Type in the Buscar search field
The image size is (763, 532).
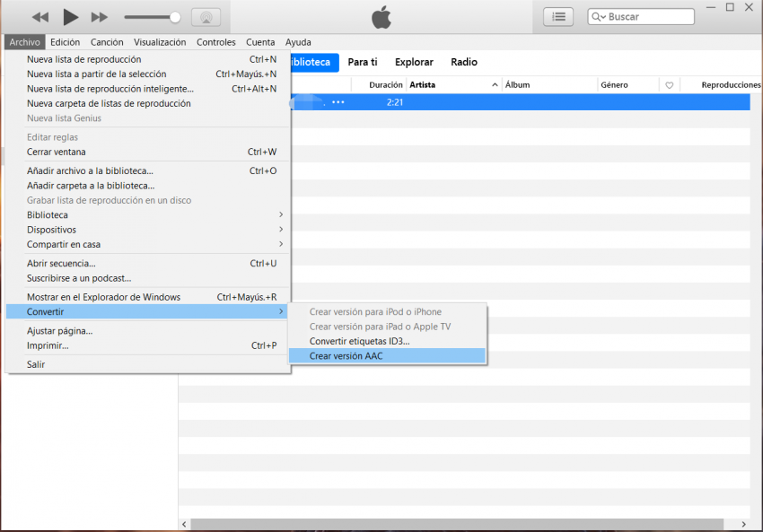click(648, 17)
